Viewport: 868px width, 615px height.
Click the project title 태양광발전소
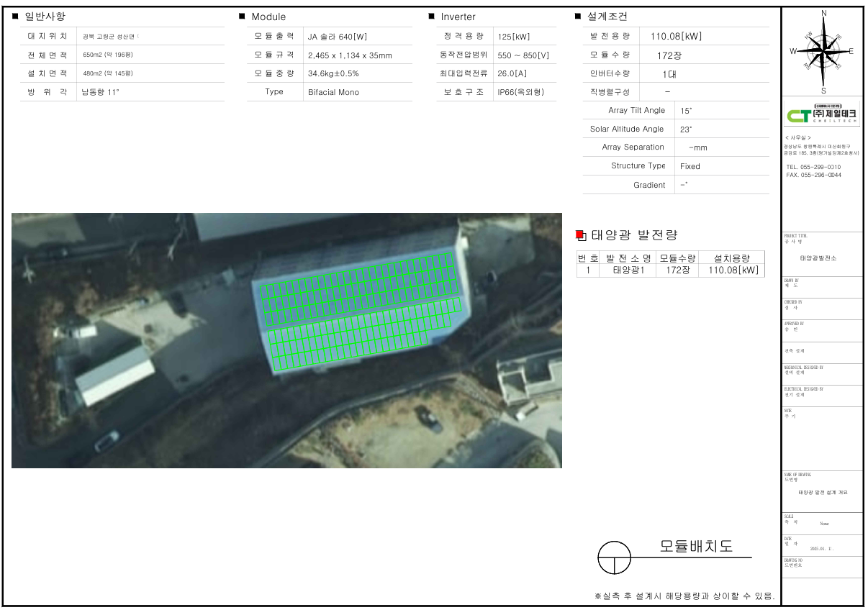coord(818,258)
